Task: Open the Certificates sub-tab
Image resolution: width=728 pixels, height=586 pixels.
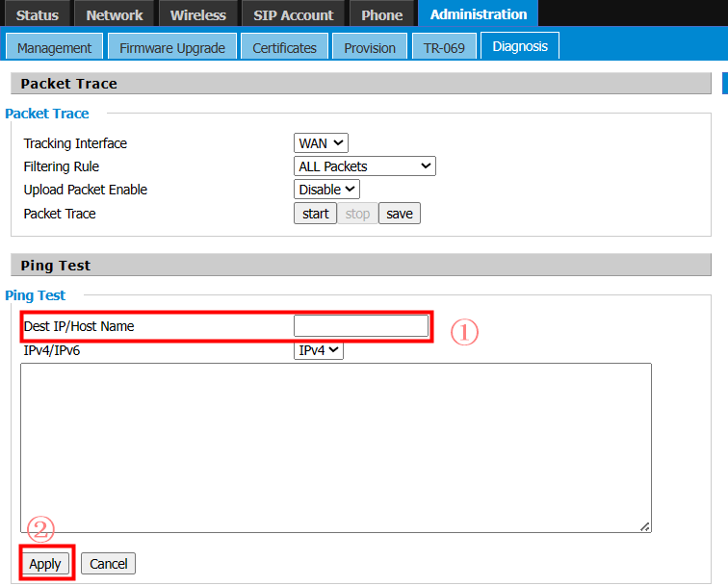Action: [x=284, y=47]
